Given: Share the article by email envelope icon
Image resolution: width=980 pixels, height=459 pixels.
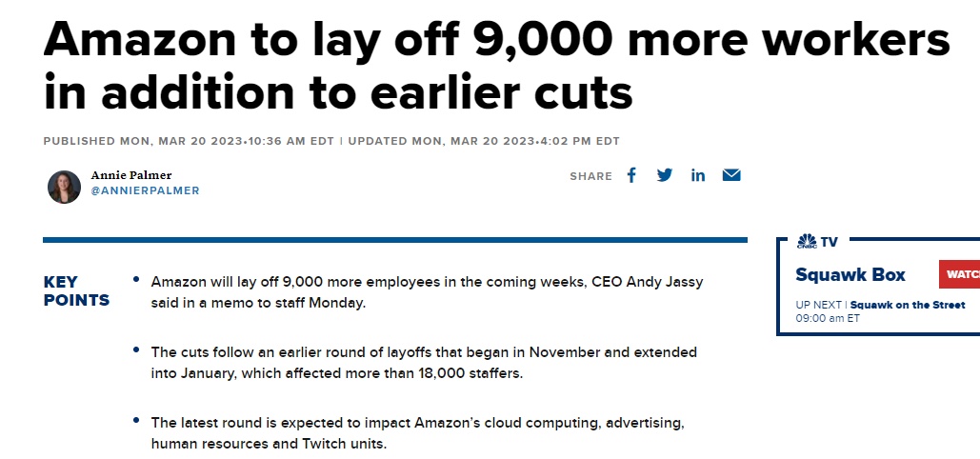Looking at the screenshot, I should [731, 175].
